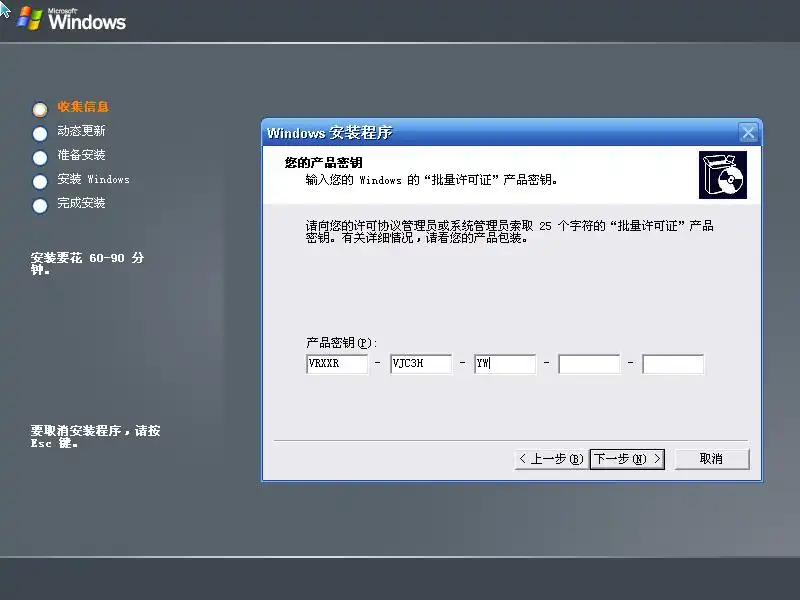The height and width of the screenshot is (600, 800).
Task: Go back with the 上一步 button
Action: click(x=551, y=459)
